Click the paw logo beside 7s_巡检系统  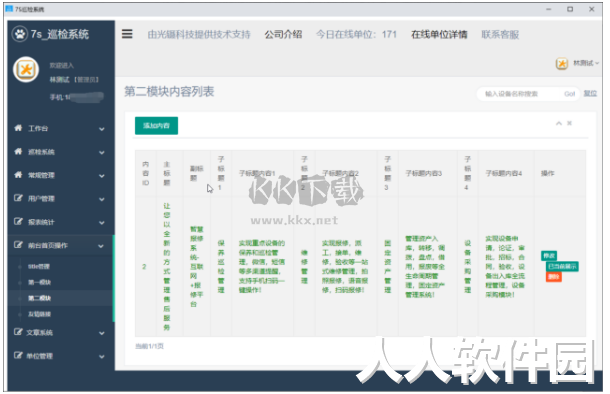click(x=19, y=34)
